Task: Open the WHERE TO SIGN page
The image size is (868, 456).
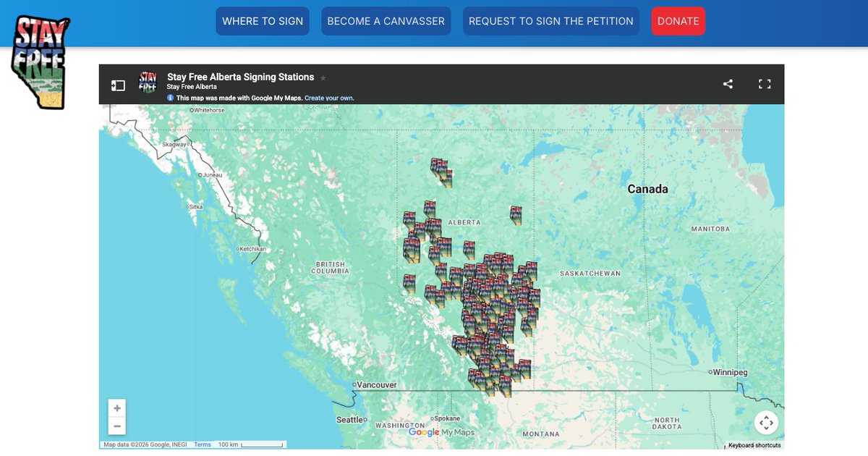Action: tap(263, 21)
